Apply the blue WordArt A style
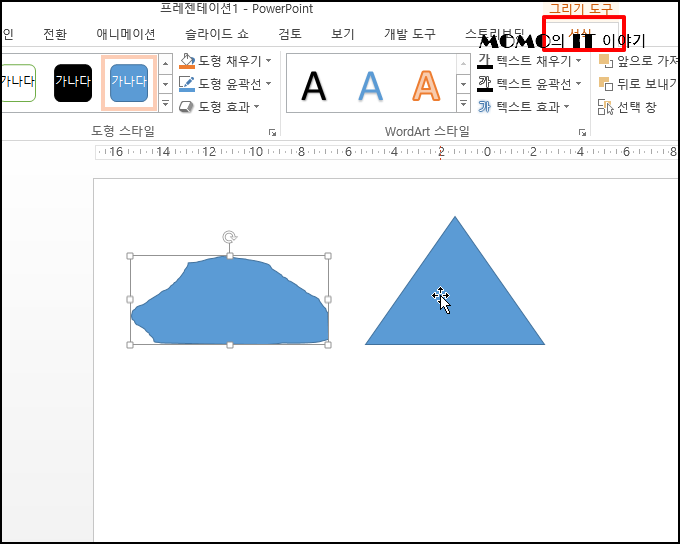Image resolution: width=680 pixels, height=544 pixels. (371, 86)
